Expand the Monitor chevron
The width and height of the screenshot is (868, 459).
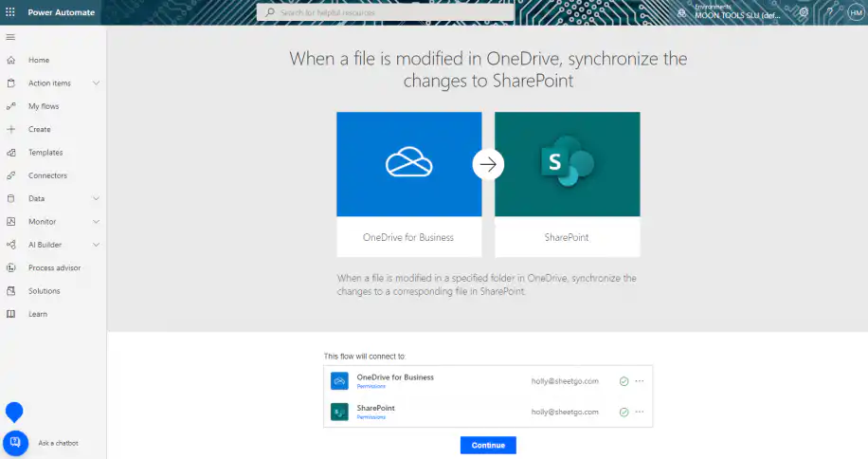pos(96,222)
